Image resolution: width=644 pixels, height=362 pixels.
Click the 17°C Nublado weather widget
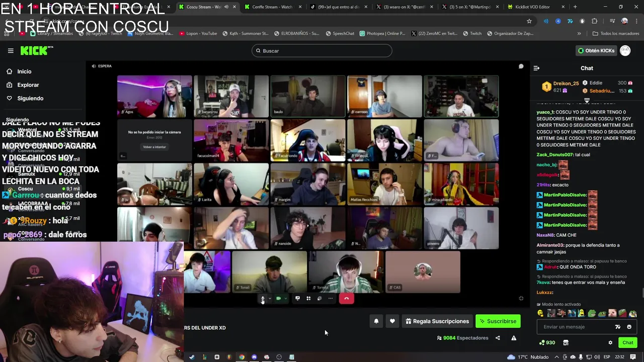tap(528, 357)
